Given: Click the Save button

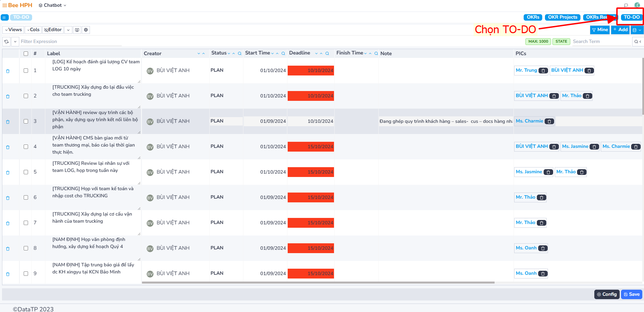Looking at the screenshot, I should coord(631,294).
